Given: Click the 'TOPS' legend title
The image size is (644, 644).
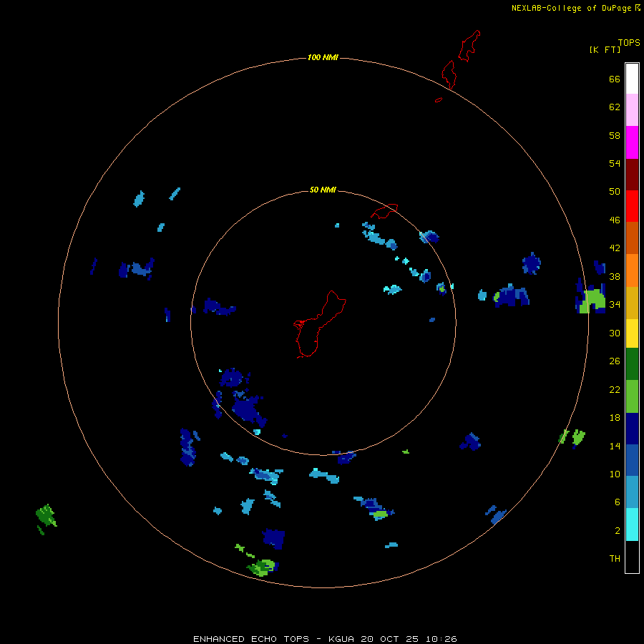Looking at the screenshot, I should point(629,42).
